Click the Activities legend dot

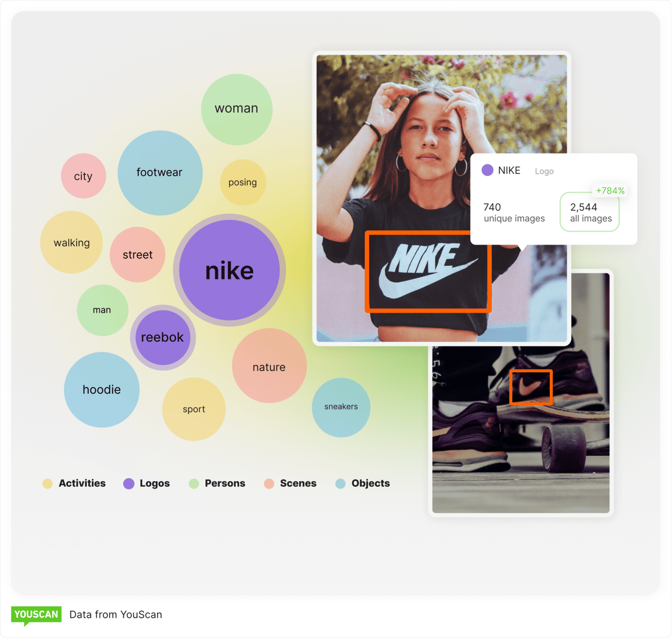coord(48,484)
